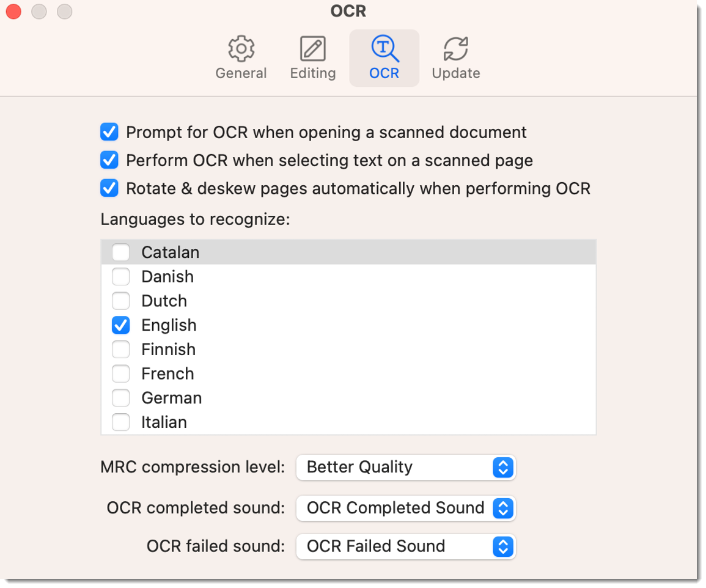Enable German for OCR recognition
706x588 pixels.
click(x=120, y=398)
